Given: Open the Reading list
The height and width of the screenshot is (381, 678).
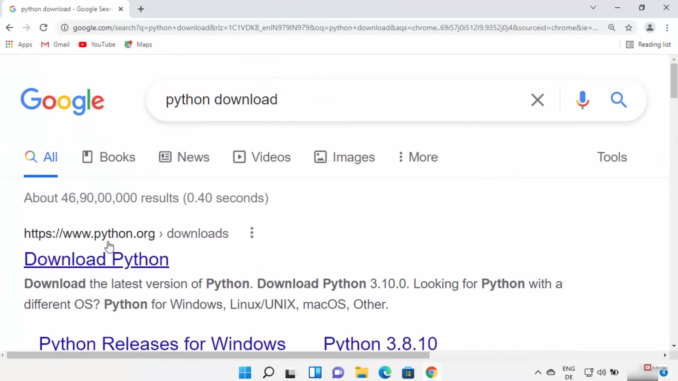Looking at the screenshot, I should point(648,45).
